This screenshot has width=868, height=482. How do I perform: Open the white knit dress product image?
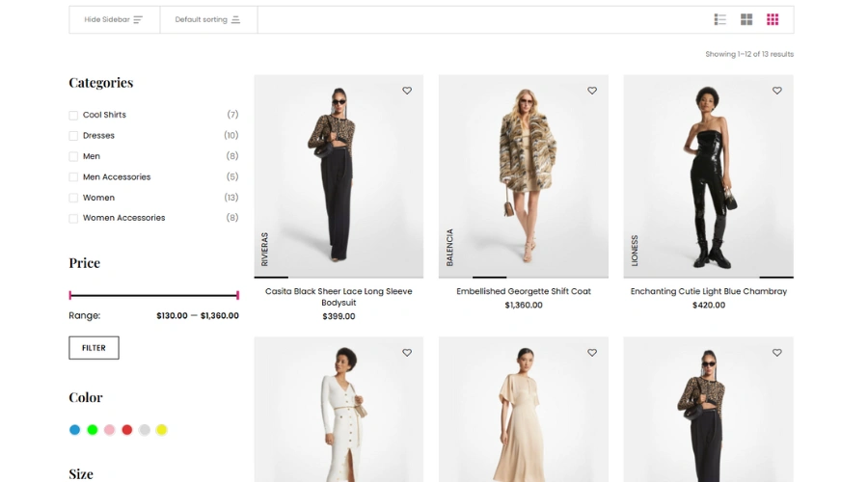pos(339,410)
